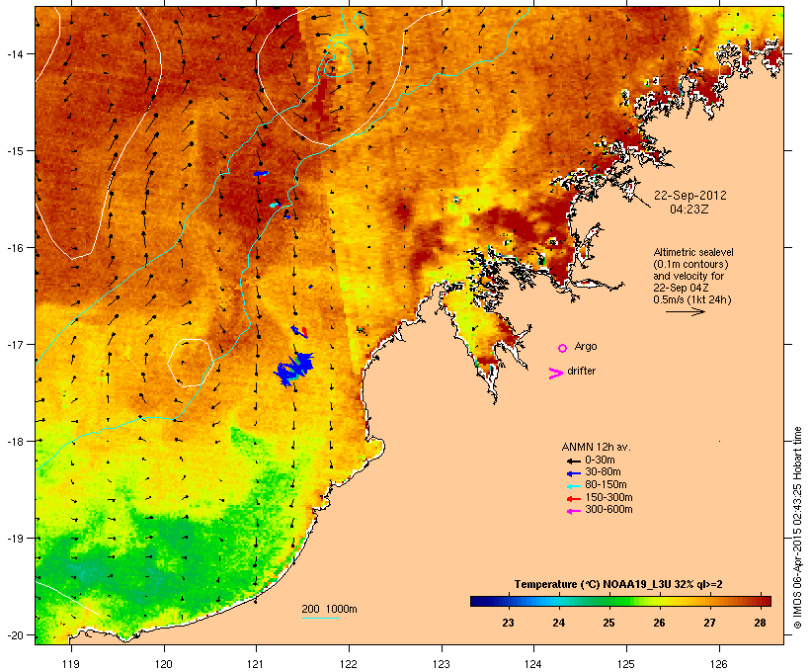
Task: Click the black 0-30m legend arrow
Action: pyautogui.click(x=573, y=462)
